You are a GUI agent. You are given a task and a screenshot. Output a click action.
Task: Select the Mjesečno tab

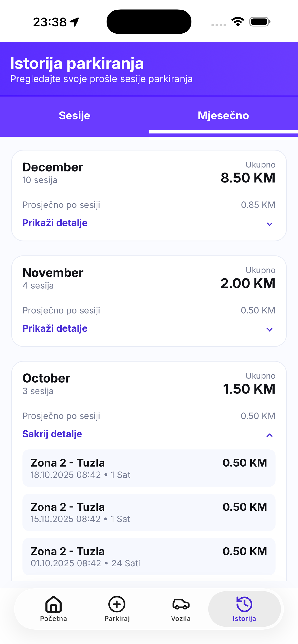tap(223, 115)
